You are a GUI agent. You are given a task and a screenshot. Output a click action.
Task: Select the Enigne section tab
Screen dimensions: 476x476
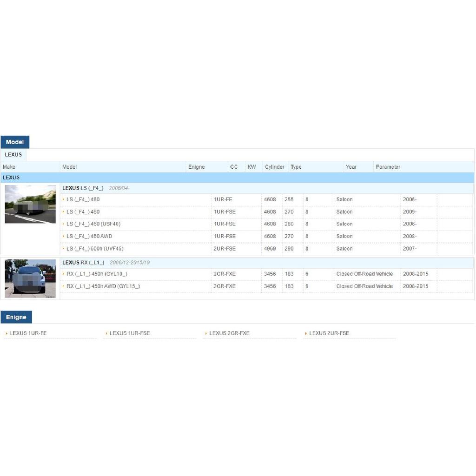point(16,317)
